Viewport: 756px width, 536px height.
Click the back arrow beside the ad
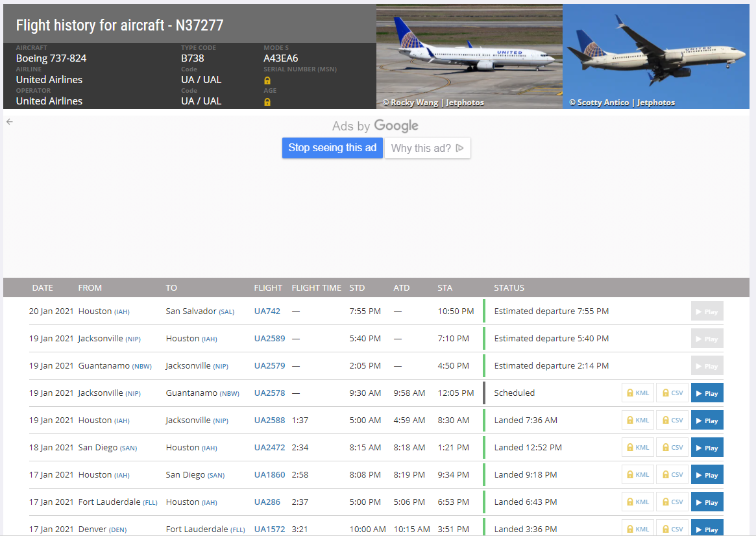pyautogui.click(x=10, y=122)
